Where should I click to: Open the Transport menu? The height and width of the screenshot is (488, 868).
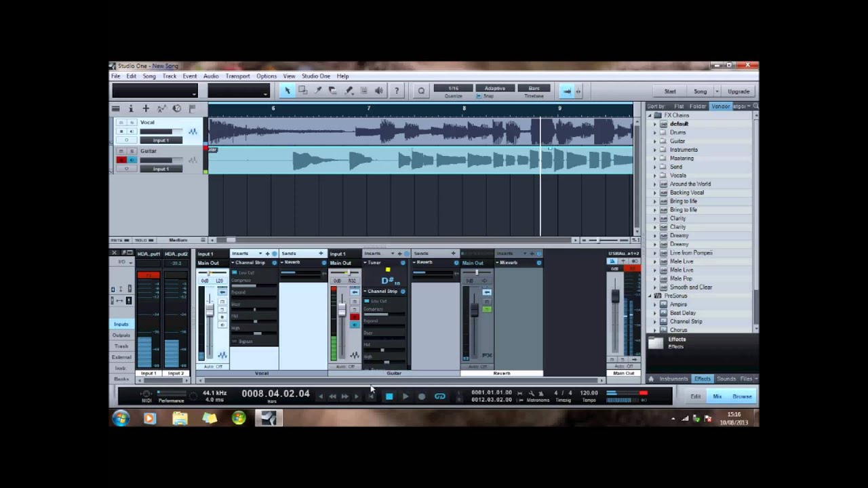point(237,77)
